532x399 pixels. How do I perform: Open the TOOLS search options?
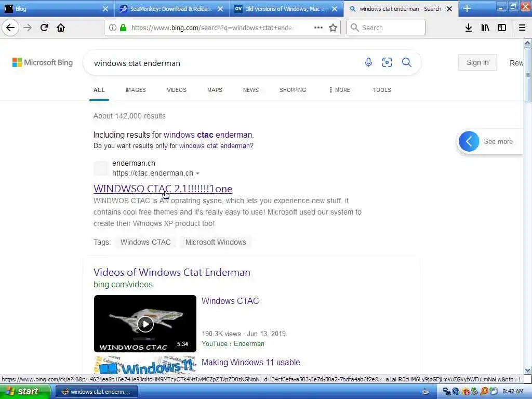[x=382, y=90]
